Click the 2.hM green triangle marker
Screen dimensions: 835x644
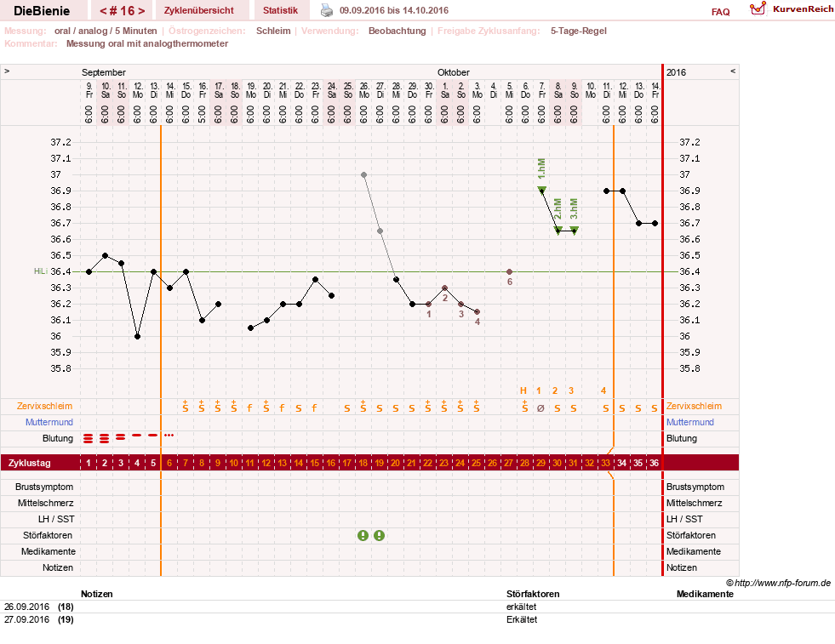(x=558, y=231)
